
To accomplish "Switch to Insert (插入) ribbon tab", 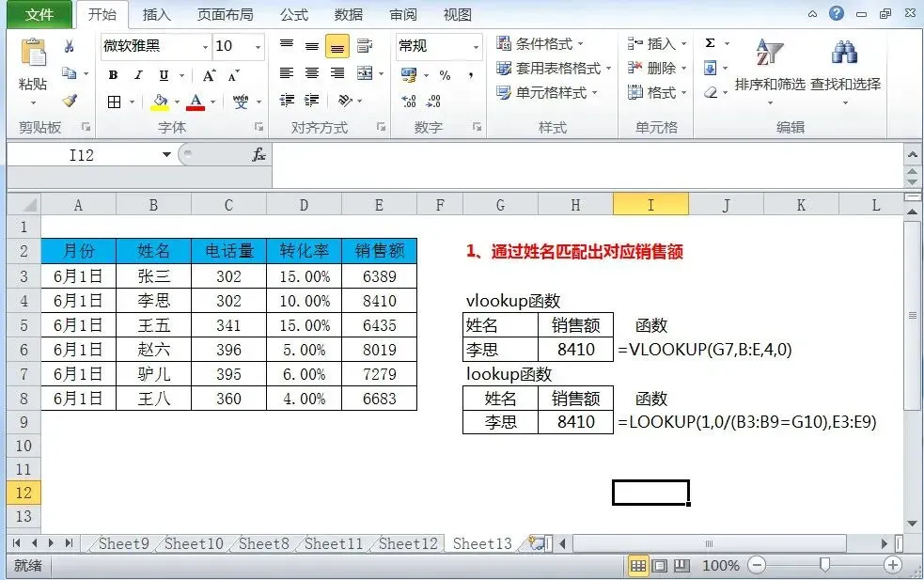I will (157, 14).
